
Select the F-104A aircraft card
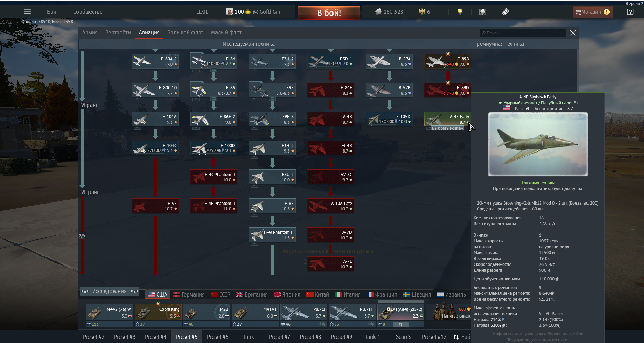point(155,119)
